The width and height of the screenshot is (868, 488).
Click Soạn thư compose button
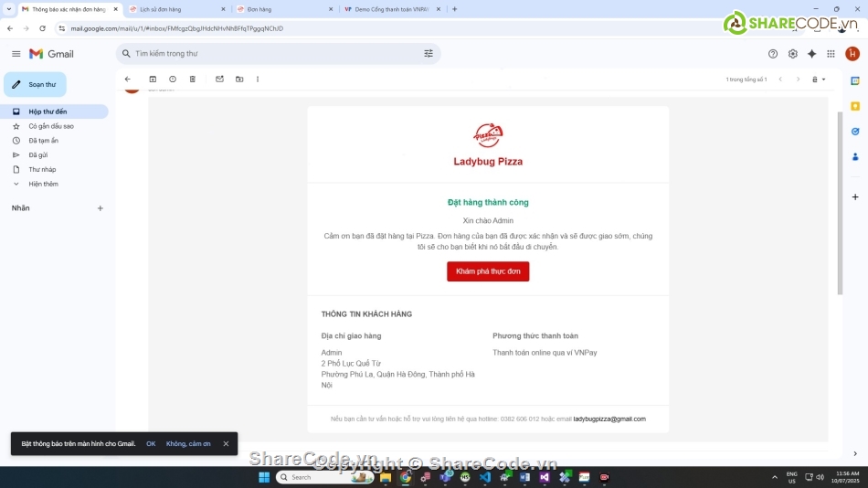[35, 84]
